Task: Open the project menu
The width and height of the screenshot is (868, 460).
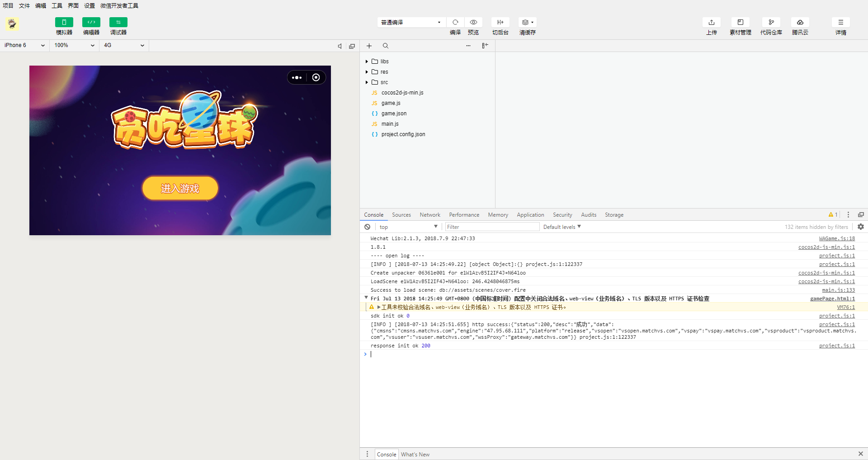Action: pyautogui.click(x=8, y=5)
